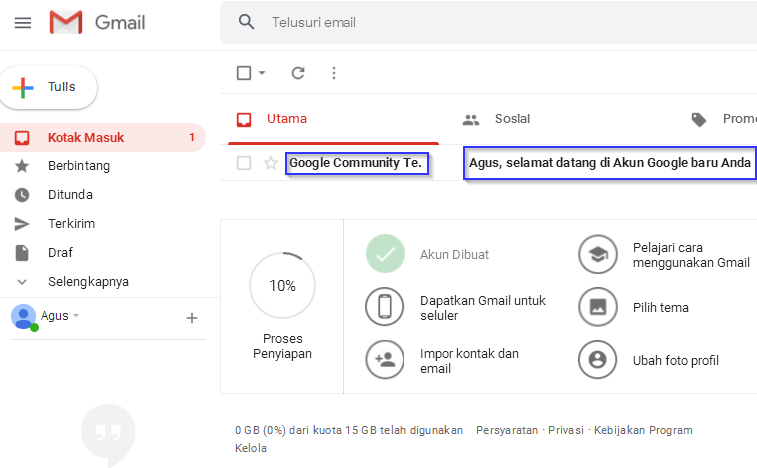Screen dimensions: 757x468
Task: Click the search magnifier icon
Action: click(246, 22)
